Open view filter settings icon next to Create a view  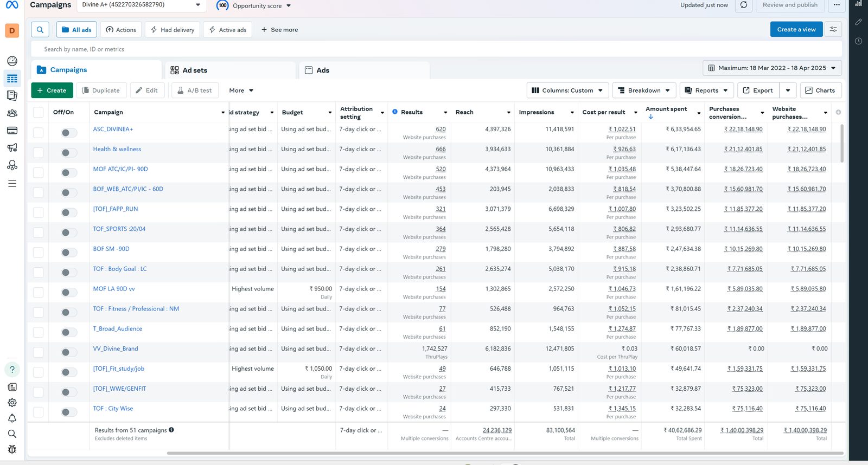833,29
